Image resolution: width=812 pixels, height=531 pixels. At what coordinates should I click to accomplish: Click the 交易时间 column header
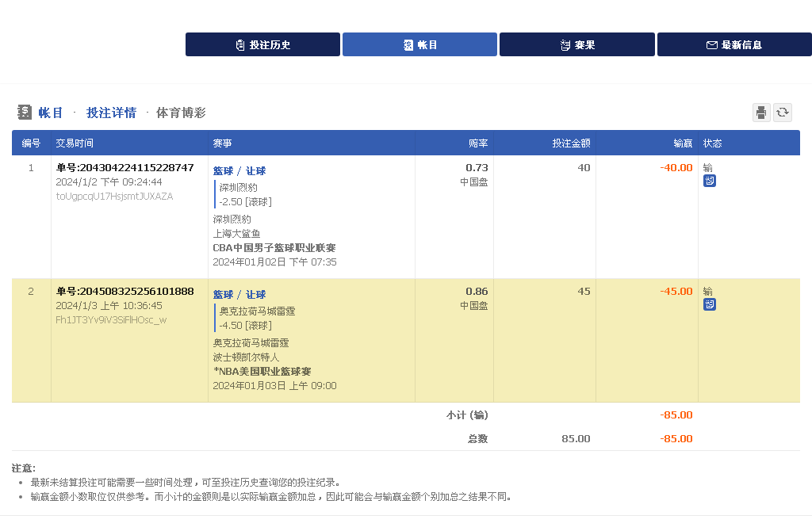click(x=75, y=143)
